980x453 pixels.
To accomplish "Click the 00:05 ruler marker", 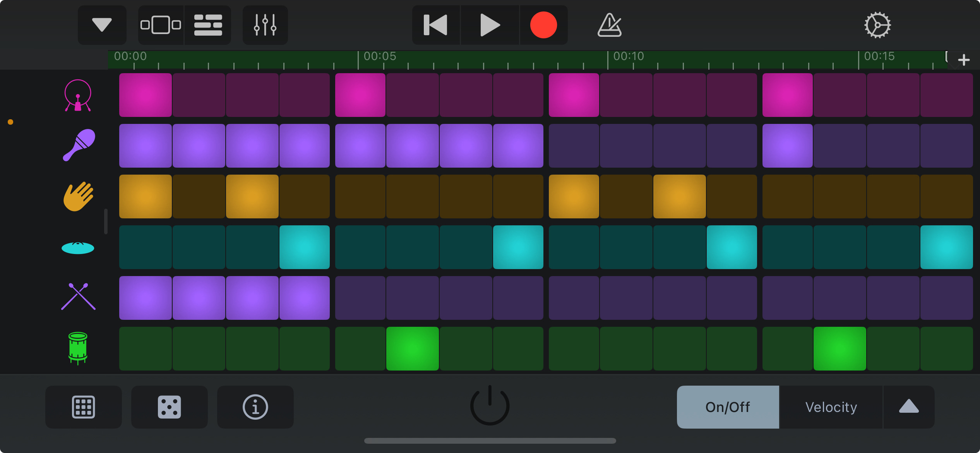I will pyautogui.click(x=379, y=57).
